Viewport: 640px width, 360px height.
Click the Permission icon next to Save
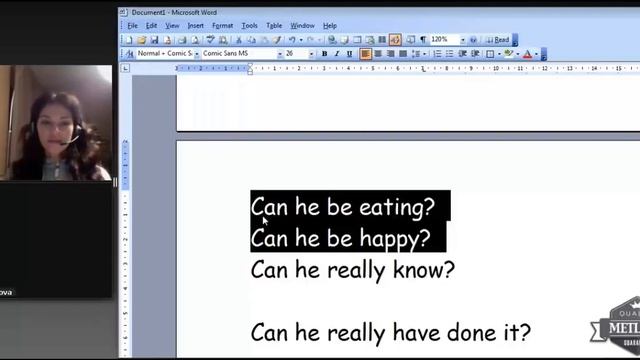pos(167,40)
